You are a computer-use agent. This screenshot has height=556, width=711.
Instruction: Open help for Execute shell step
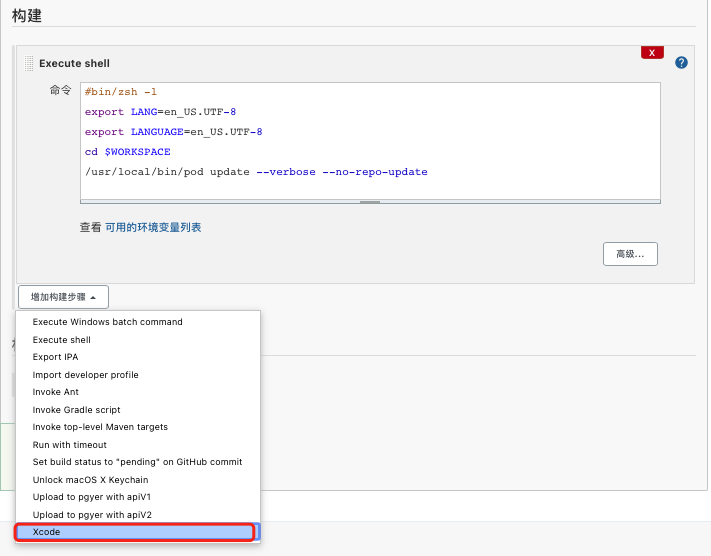point(681,63)
